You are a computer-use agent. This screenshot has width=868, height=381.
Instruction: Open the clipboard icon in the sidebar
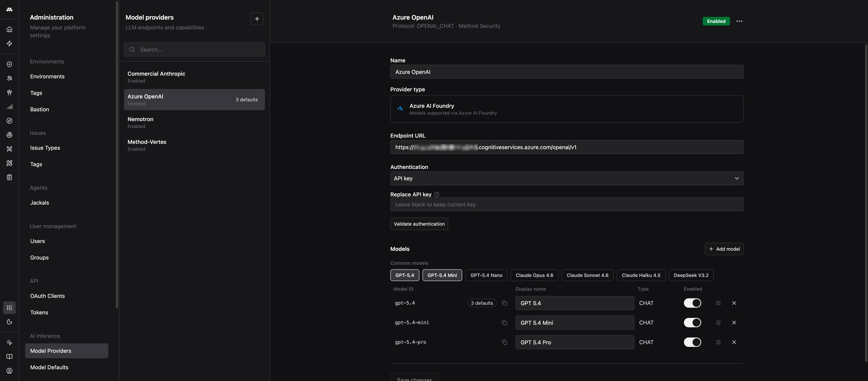tap(9, 177)
